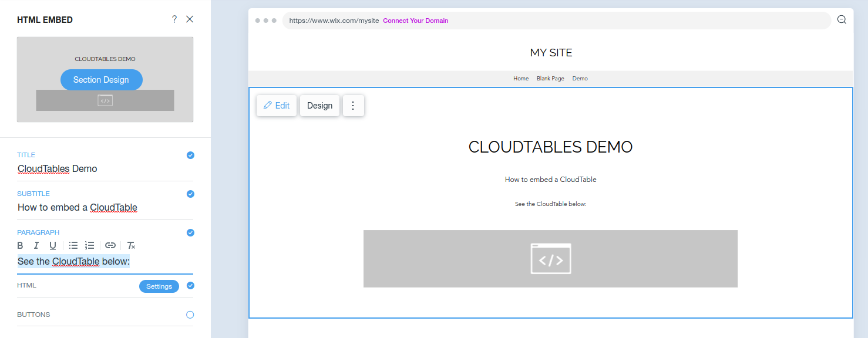Edit the Title field CloudTables Demo
This screenshot has height=338, width=868.
pos(105,168)
